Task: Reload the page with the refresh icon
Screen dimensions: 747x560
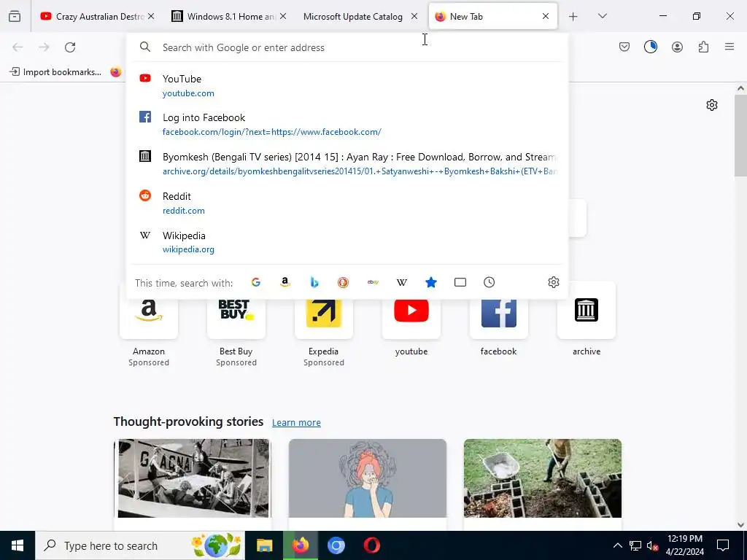Action: point(70,47)
